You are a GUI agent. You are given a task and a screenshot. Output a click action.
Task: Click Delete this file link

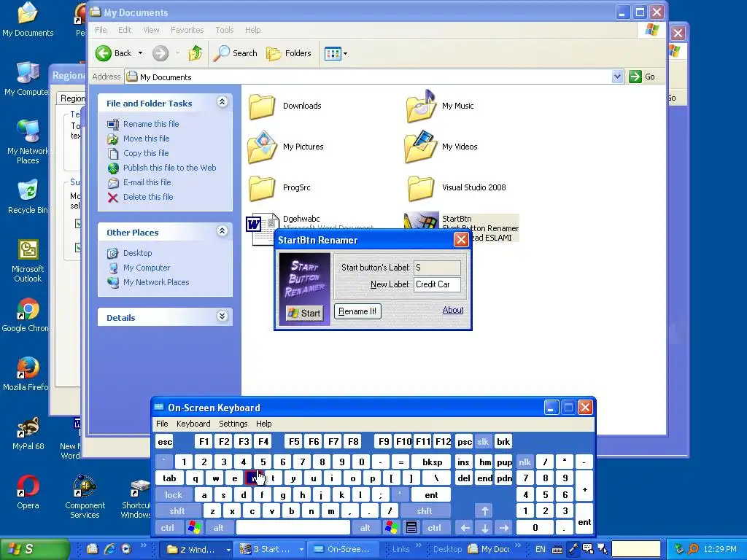148,197
